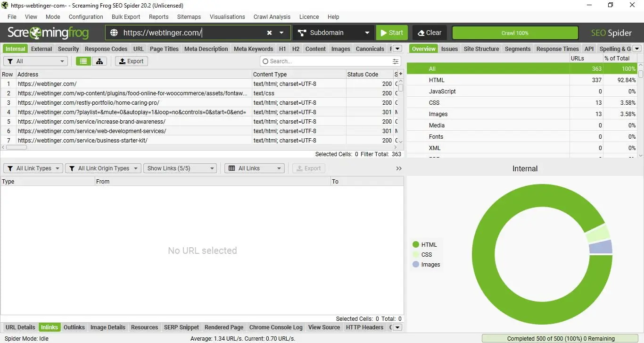Open the Bulk Export menu
Viewport: 644px width, 343px height.
point(126,17)
